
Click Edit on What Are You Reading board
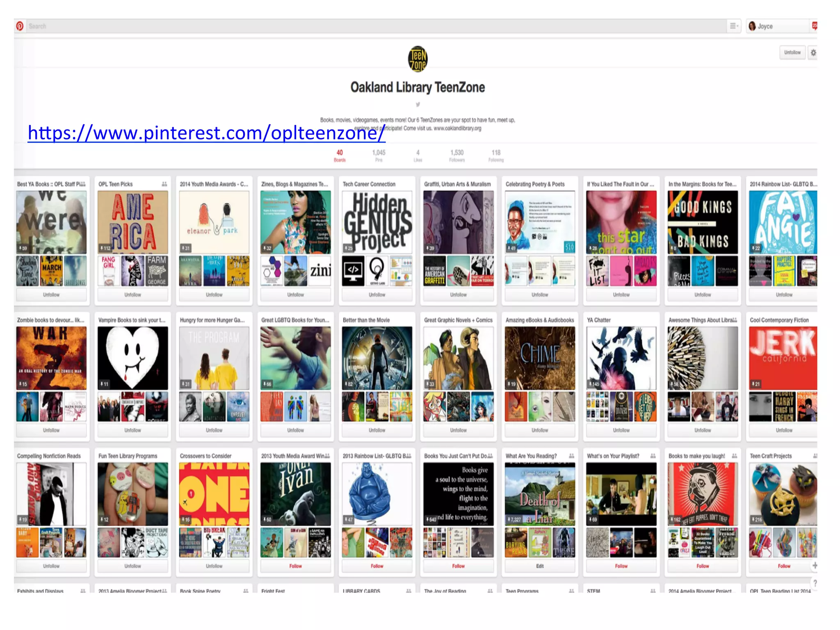pos(539,566)
